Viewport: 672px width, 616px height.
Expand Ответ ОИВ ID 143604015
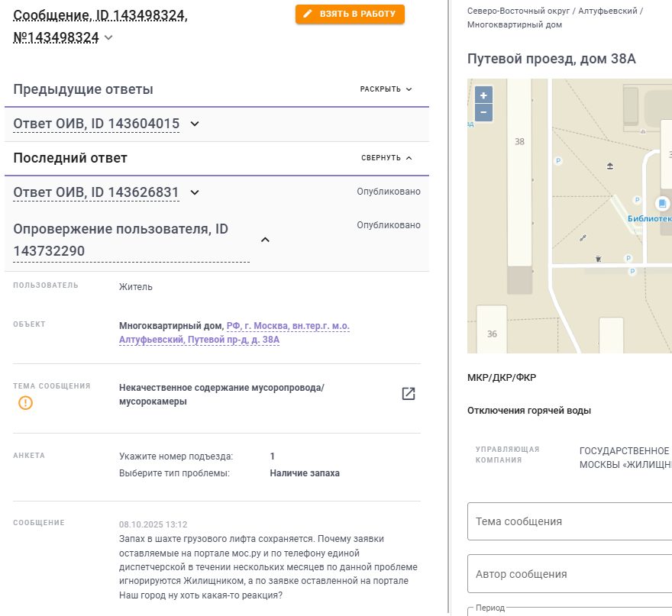(x=194, y=124)
